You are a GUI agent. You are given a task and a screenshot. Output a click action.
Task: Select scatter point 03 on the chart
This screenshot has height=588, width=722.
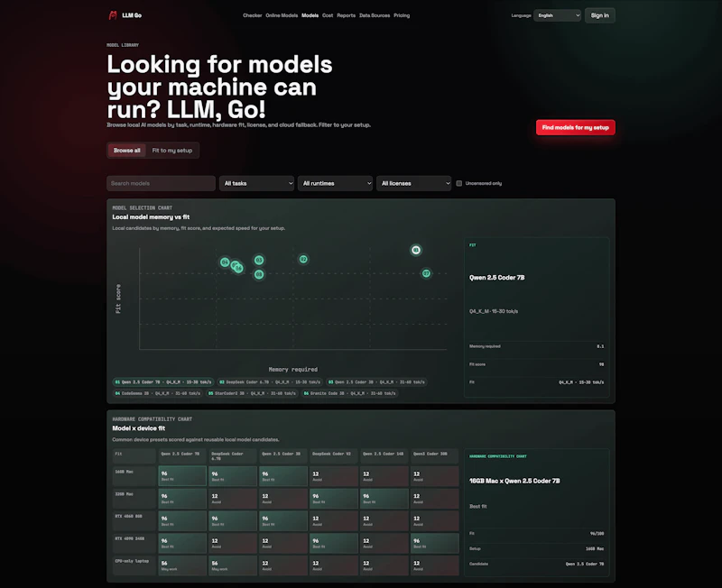[259, 260]
